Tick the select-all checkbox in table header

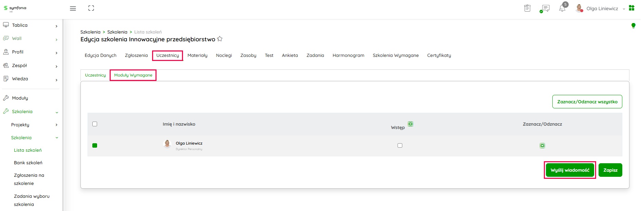tap(95, 124)
